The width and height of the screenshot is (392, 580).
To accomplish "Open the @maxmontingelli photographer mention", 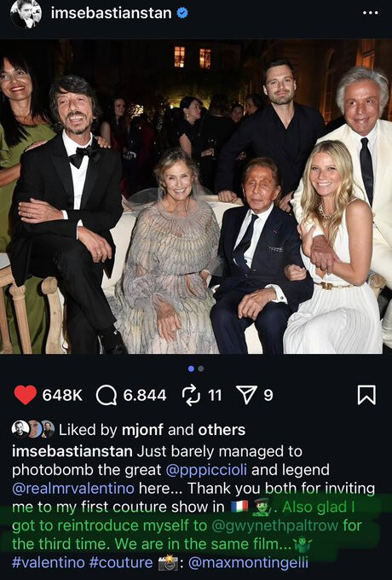I will (248, 562).
